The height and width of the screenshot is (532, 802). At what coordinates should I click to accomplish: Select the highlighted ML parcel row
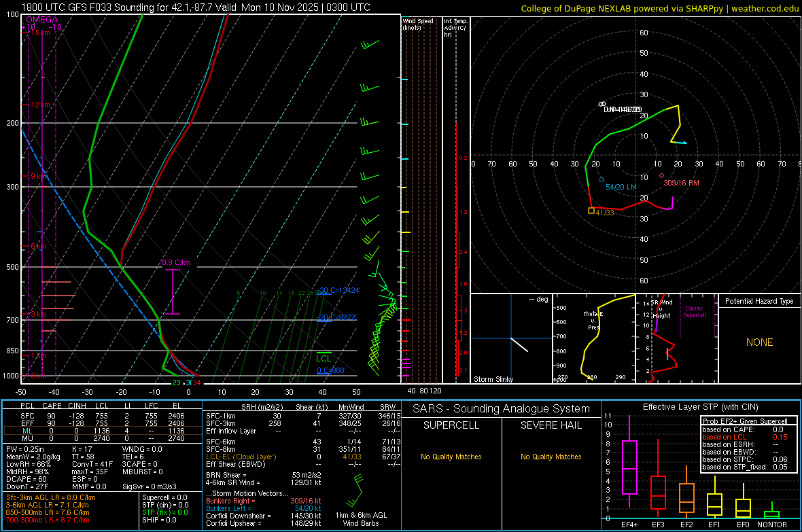click(x=103, y=431)
